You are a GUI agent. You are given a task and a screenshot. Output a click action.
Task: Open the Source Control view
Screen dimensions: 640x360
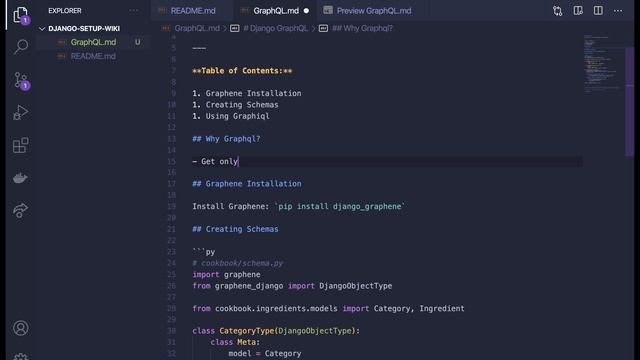21,80
